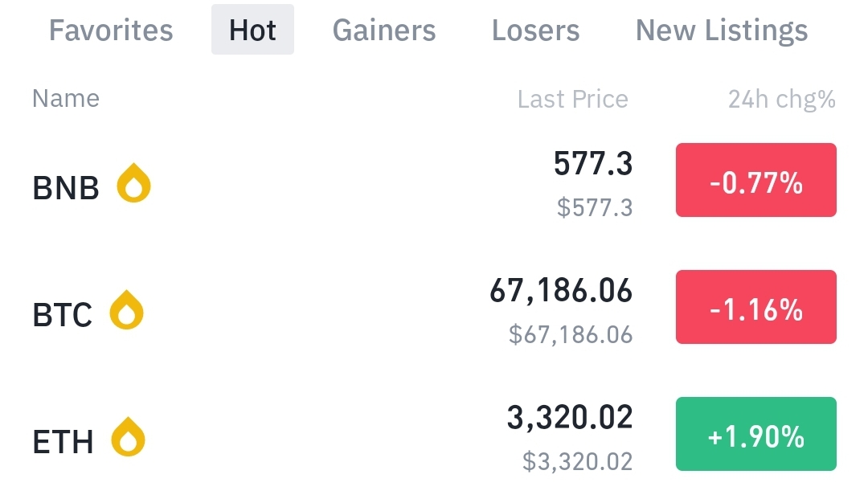
Task: Tap the green +1.90% change badge
Action: point(755,434)
